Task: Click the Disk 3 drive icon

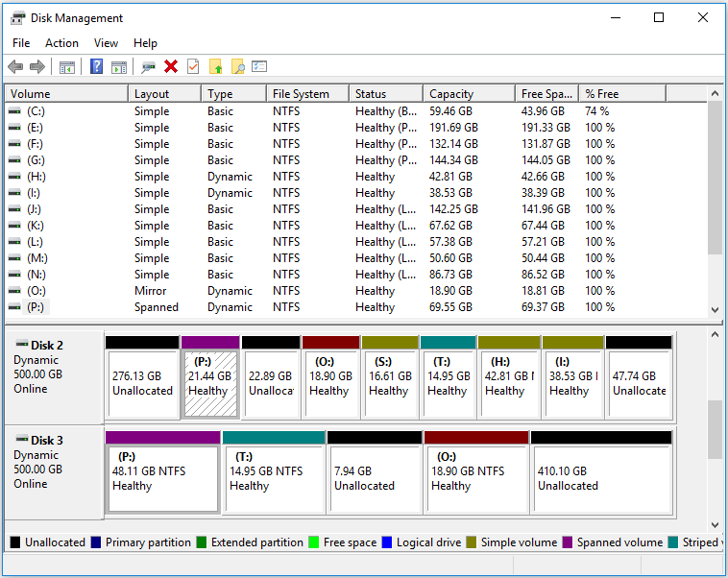Action: [22, 439]
